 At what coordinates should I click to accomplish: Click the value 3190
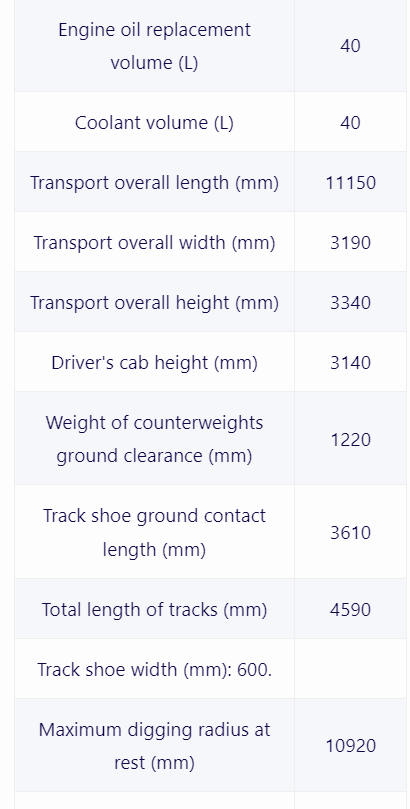(x=351, y=242)
